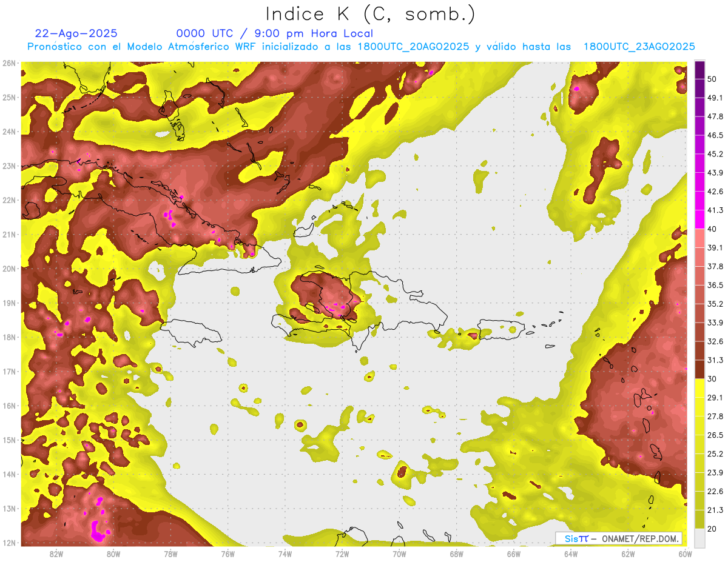The width and height of the screenshot is (728, 562).
Task: Click the 16N latitude label
Action: pyautogui.click(x=9, y=406)
